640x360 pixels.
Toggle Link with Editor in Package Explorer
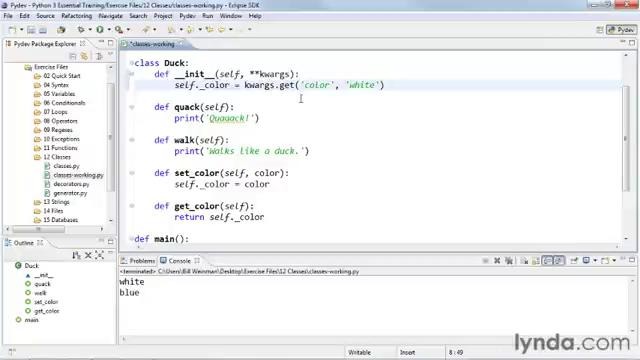[84, 56]
